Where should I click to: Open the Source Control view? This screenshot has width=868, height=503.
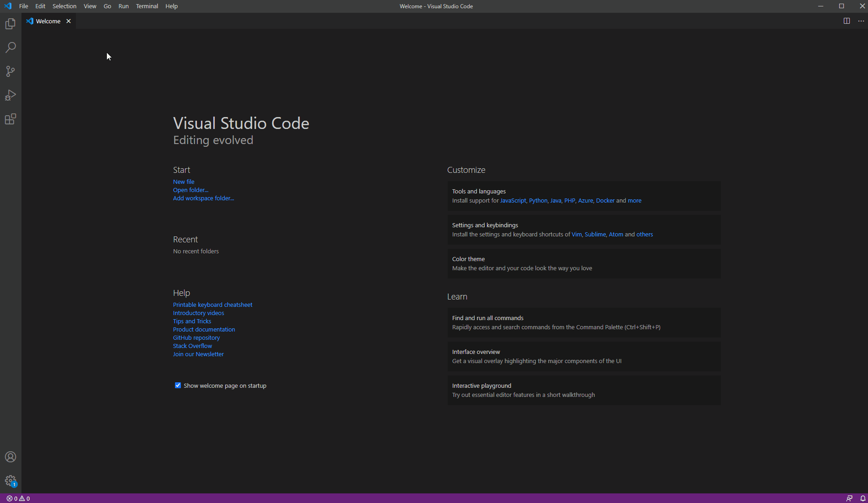pyautogui.click(x=11, y=71)
